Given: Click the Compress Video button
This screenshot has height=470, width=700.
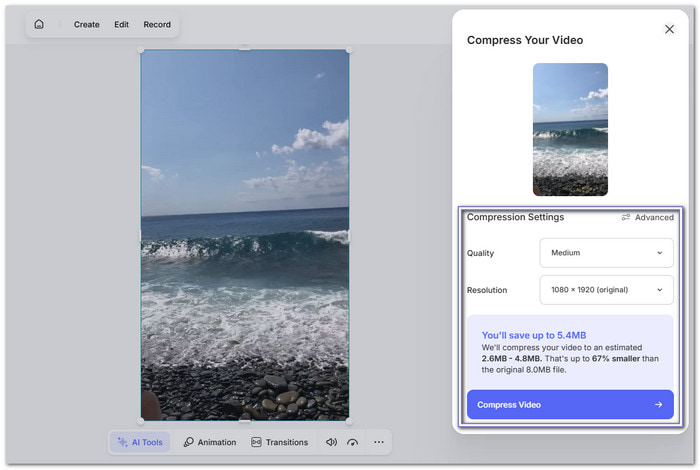Looking at the screenshot, I should [570, 405].
